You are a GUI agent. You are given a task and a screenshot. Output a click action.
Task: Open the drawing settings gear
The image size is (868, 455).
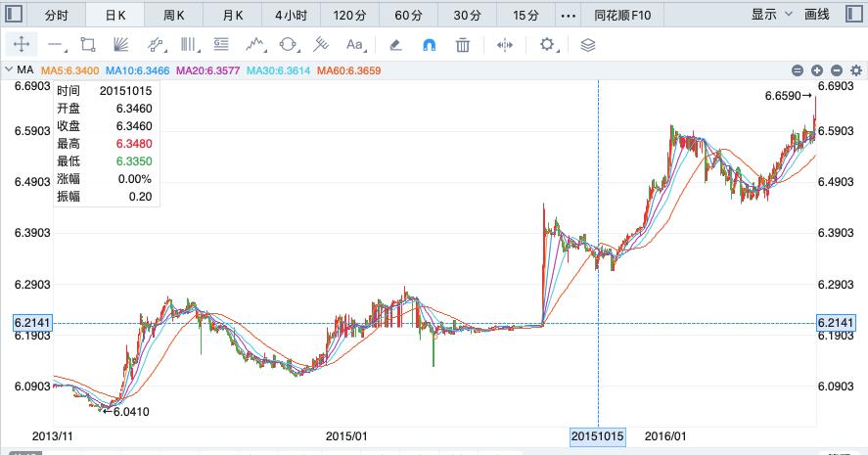tap(547, 44)
